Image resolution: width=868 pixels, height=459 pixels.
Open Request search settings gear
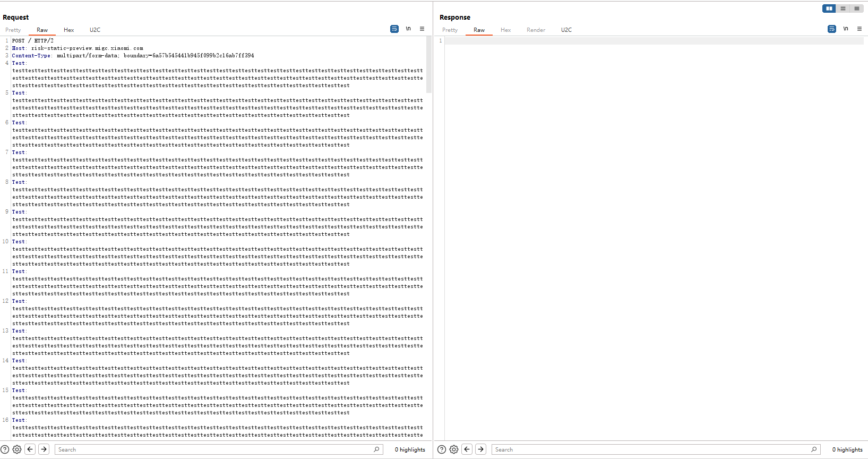17,449
